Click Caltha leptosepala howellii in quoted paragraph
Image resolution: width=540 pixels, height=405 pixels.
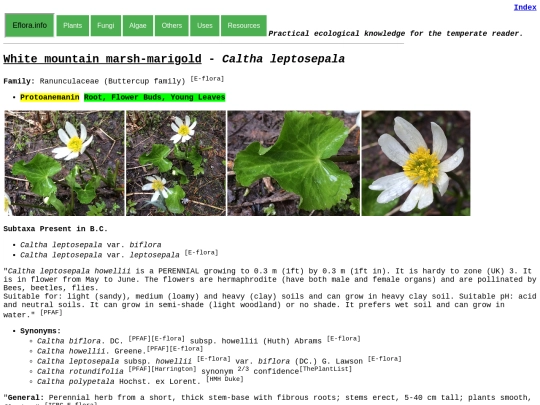[x=69, y=271]
